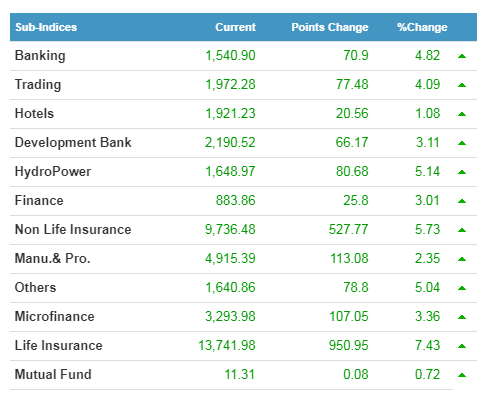Image resolution: width=481 pixels, height=395 pixels.
Task: Click the green arrow in Life Insurance row
Action: click(x=462, y=346)
